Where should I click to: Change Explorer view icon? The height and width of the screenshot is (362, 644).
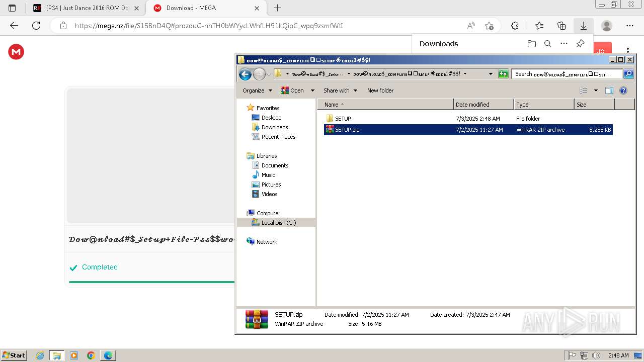pos(584,90)
